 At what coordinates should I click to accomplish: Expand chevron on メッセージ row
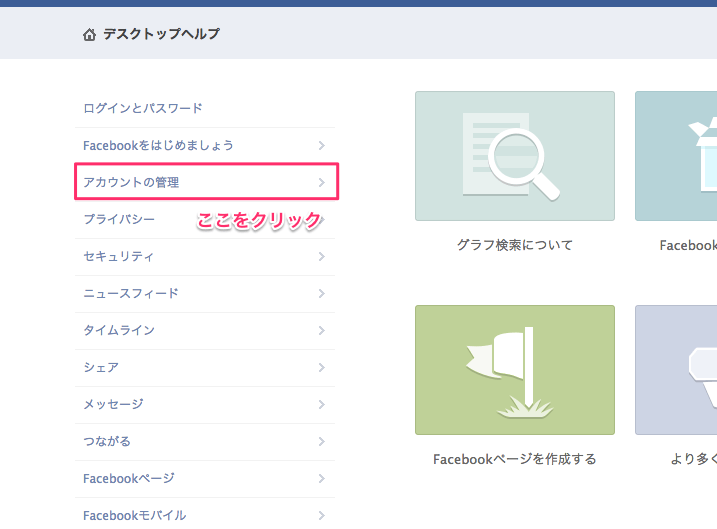(x=321, y=405)
